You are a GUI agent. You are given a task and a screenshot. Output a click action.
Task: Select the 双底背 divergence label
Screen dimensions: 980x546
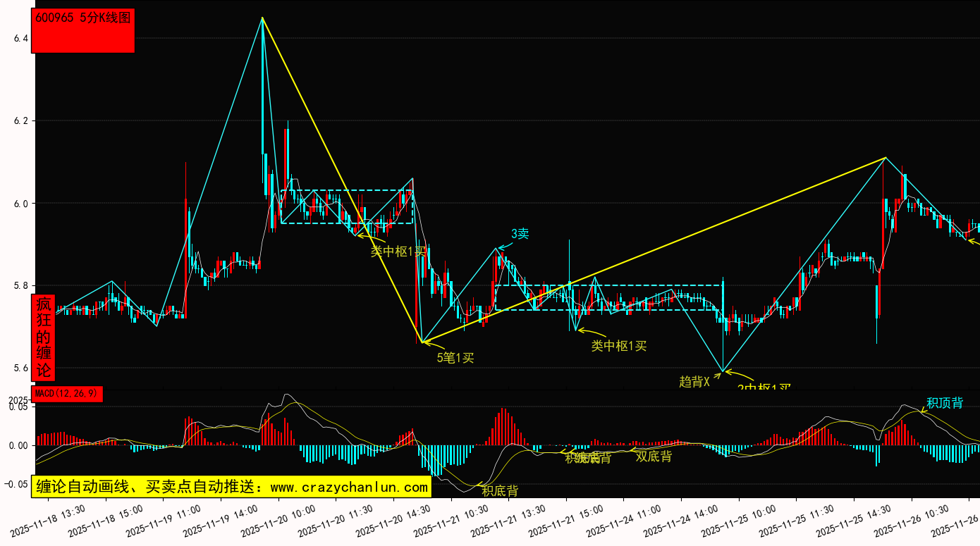pyautogui.click(x=654, y=456)
